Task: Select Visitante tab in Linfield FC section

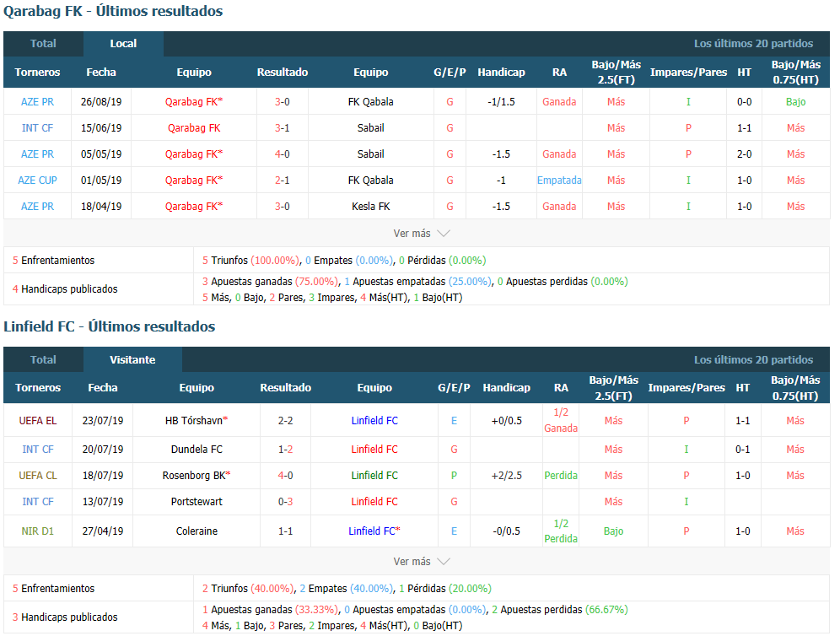Action: tap(132, 359)
